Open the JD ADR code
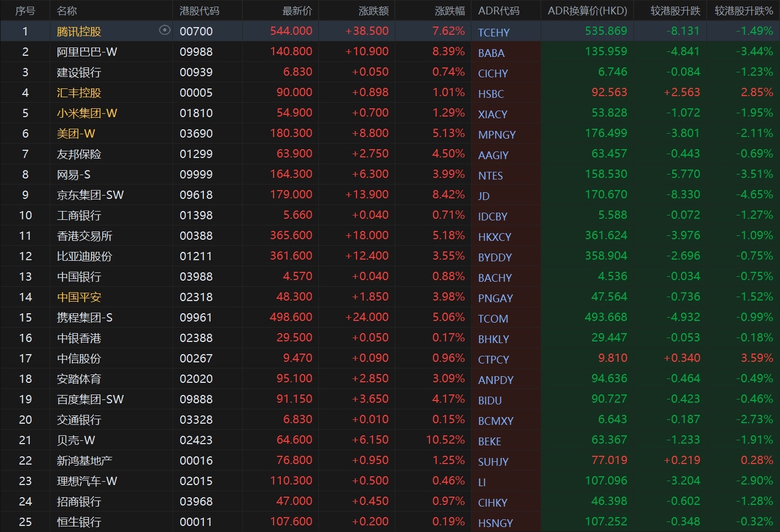This screenshot has width=780, height=532. pyautogui.click(x=484, y=196)
